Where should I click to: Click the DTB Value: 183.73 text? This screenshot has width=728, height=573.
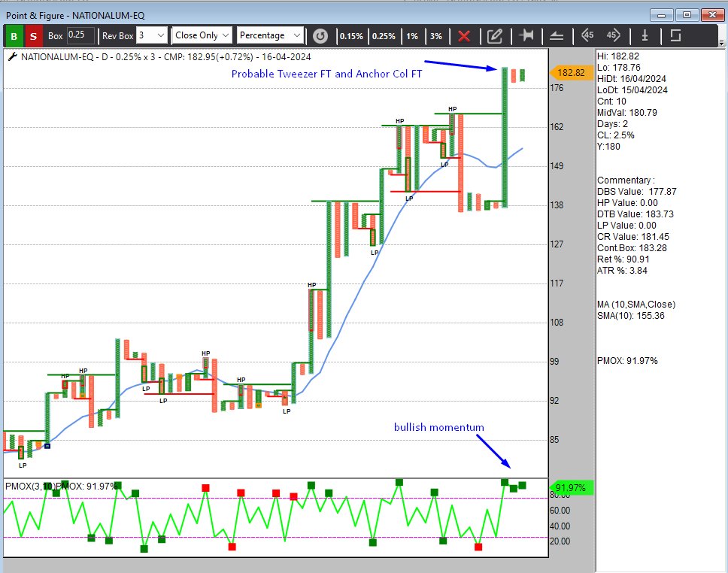635,214
